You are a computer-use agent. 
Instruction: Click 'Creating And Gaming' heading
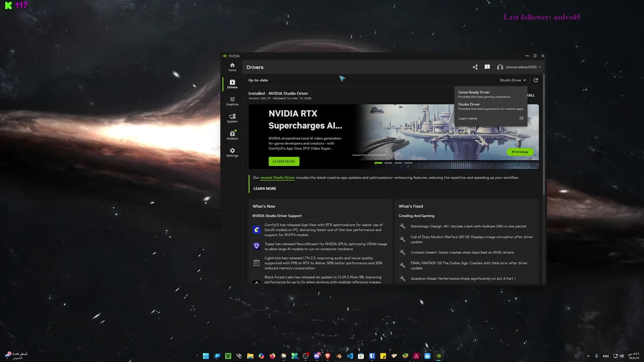point(417,216)
